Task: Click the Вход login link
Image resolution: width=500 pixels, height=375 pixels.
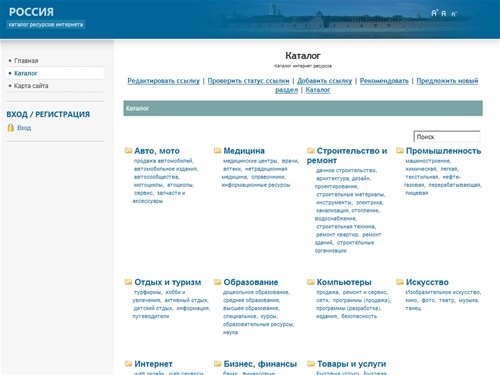Action: [24, 128]
